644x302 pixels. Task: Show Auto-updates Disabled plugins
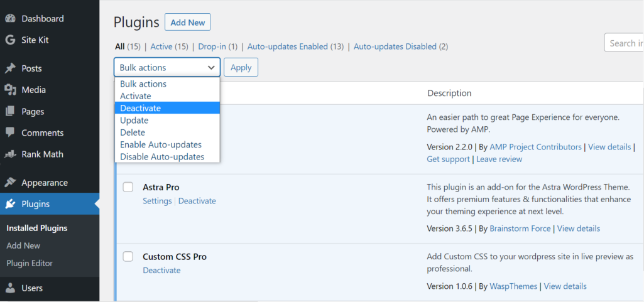coord(395,47)
